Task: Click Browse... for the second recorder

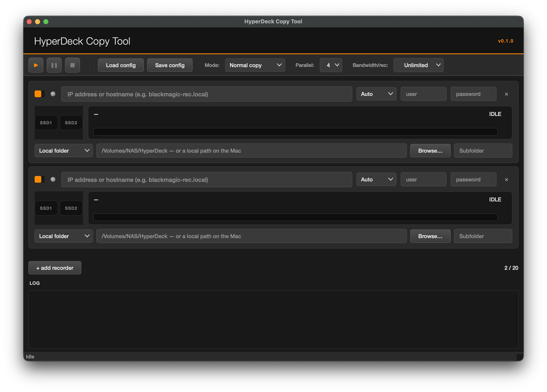Action: tap(430, 236)
